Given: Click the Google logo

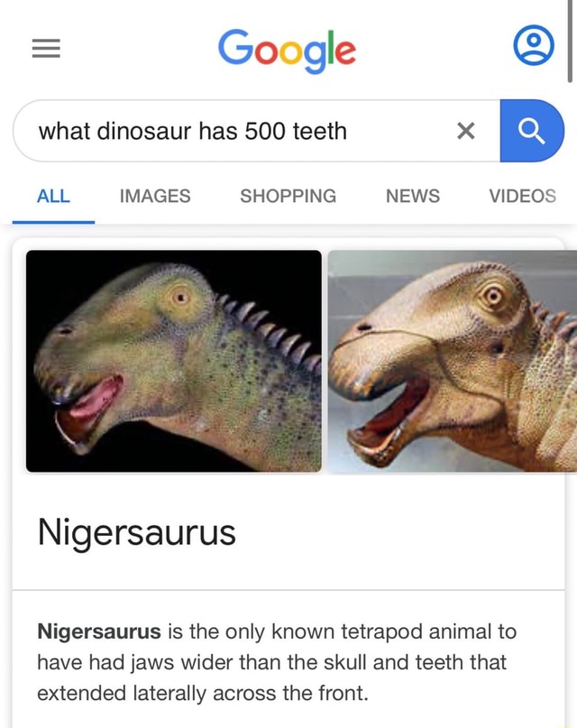Looking at the screenshot, I should tap(287, 48).
